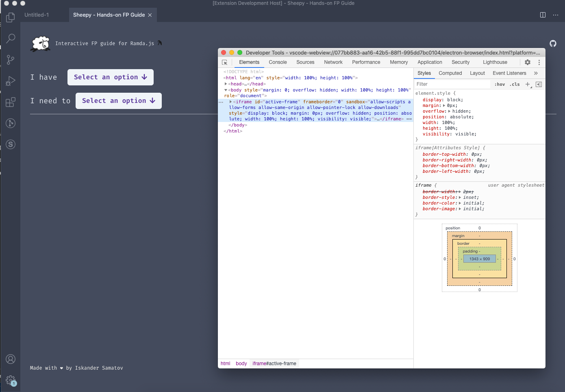Collapse the body element node

coord(226,90)
